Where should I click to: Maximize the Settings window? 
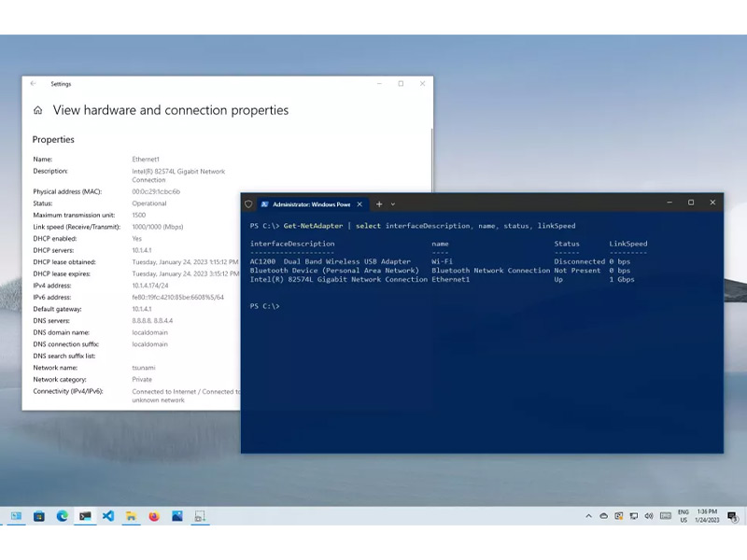(401, 83)
